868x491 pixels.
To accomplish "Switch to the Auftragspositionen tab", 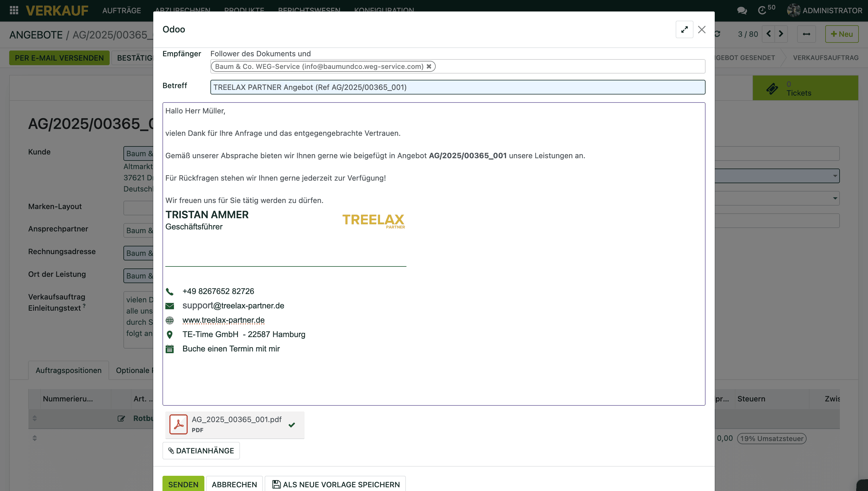I will click(68, 370).
